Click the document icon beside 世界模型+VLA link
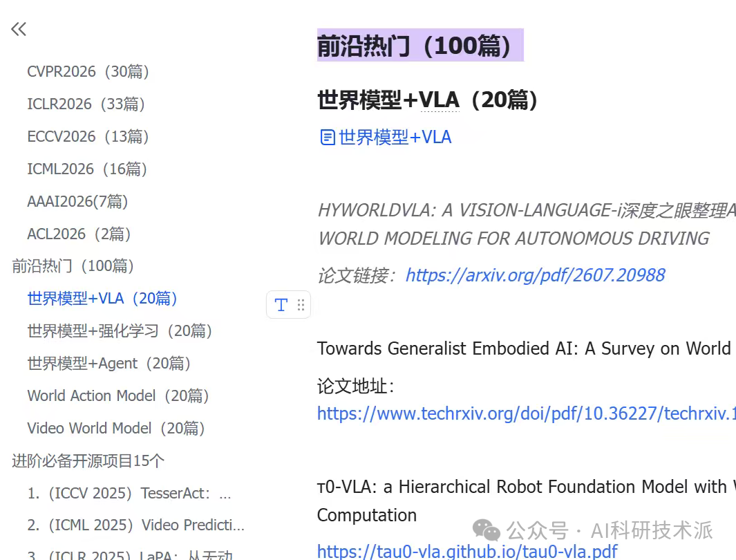Screen dimensions: 736x560 pos(328,138)
